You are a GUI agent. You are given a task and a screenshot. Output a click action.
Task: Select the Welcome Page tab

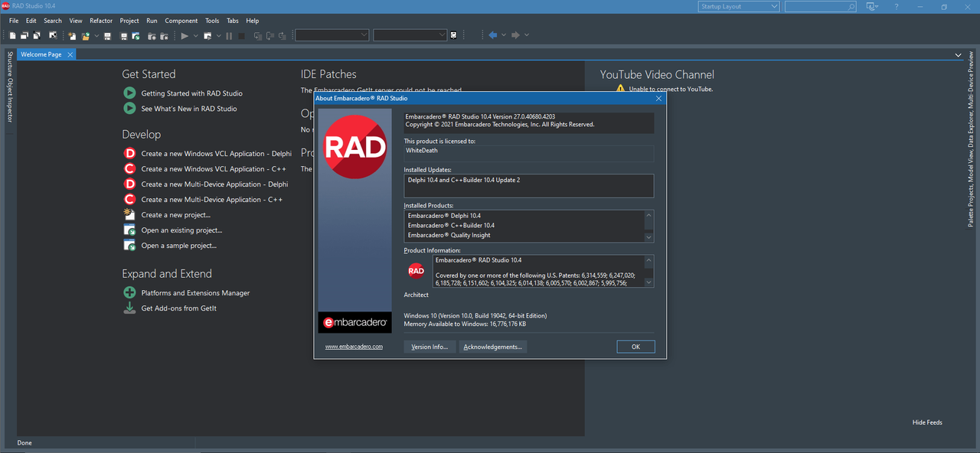point(41,54)
